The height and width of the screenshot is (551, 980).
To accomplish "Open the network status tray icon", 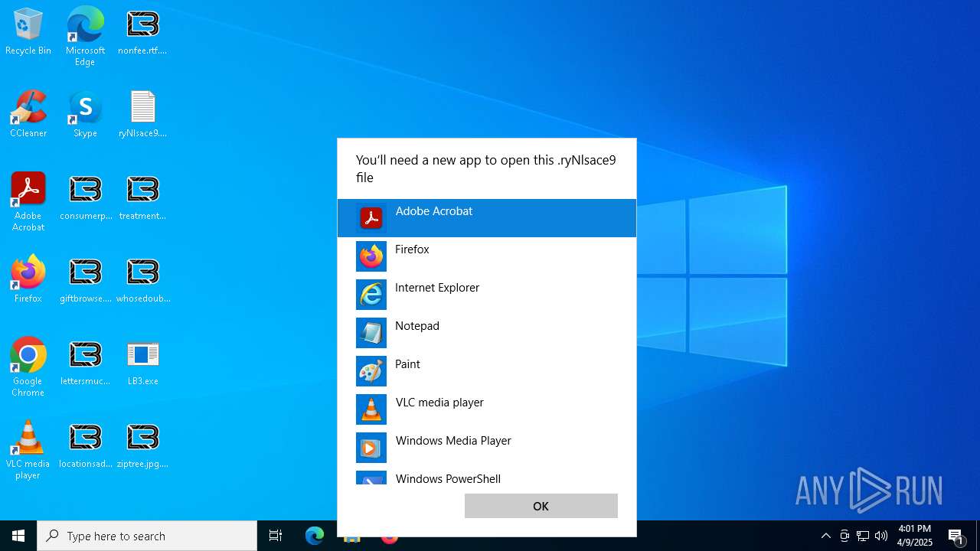I will click(x=863, y=536).
